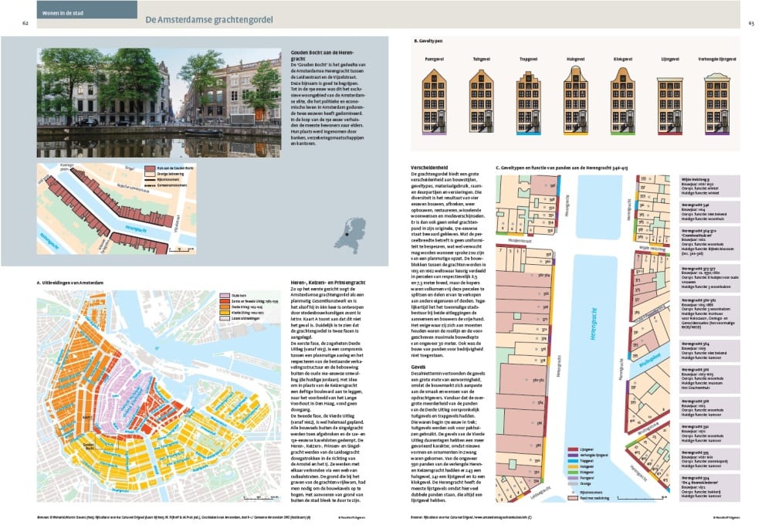Click the title 'De Amsterdamse grachtengordel'

point(208,20)
